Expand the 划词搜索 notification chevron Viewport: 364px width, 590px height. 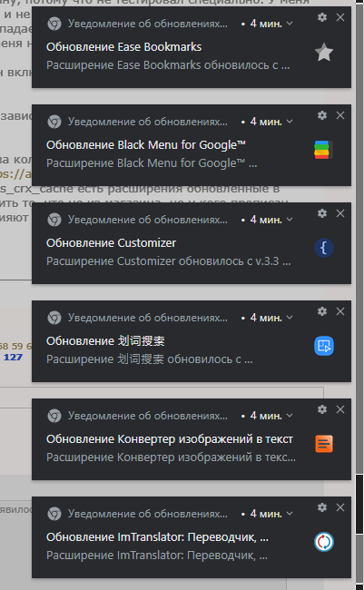[290, 317]
